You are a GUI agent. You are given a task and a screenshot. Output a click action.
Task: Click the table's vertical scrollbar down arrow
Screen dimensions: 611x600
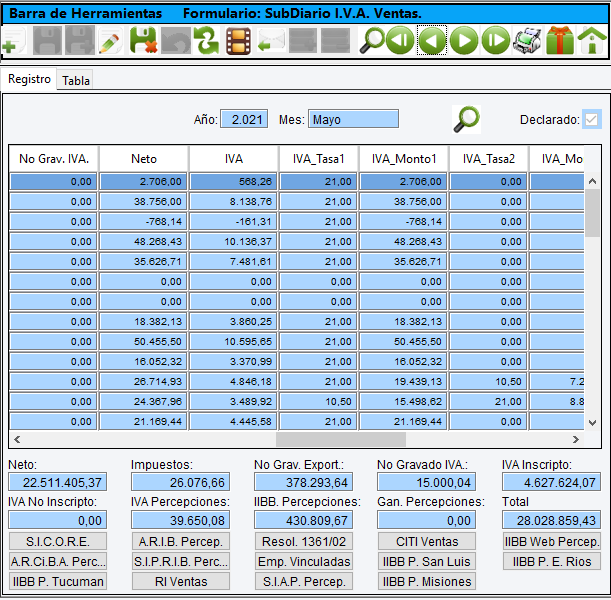click(592, 423)
